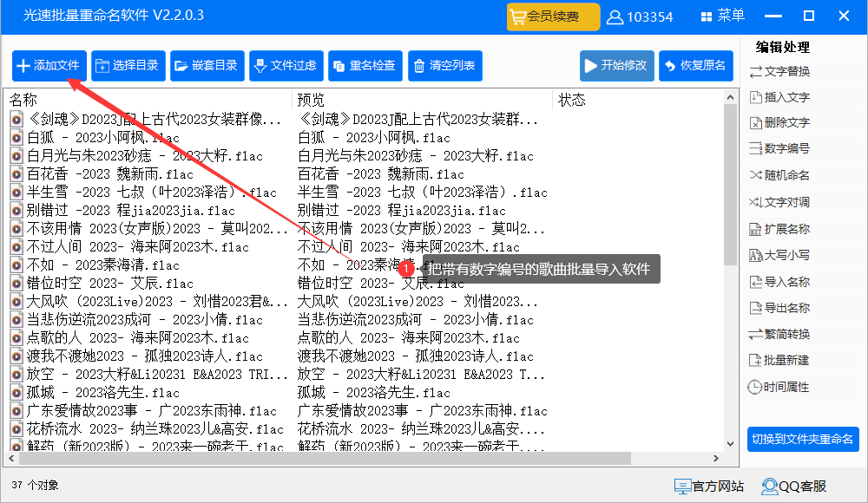Click the 状态 column header
The width and height of the screenshot is (868, 503).
pos(572,100)
